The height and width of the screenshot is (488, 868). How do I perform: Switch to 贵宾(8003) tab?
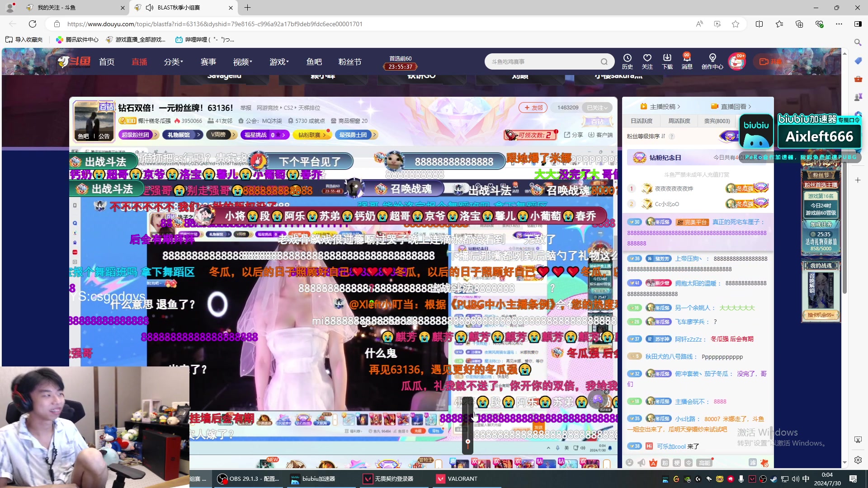(x=717, y=121)
